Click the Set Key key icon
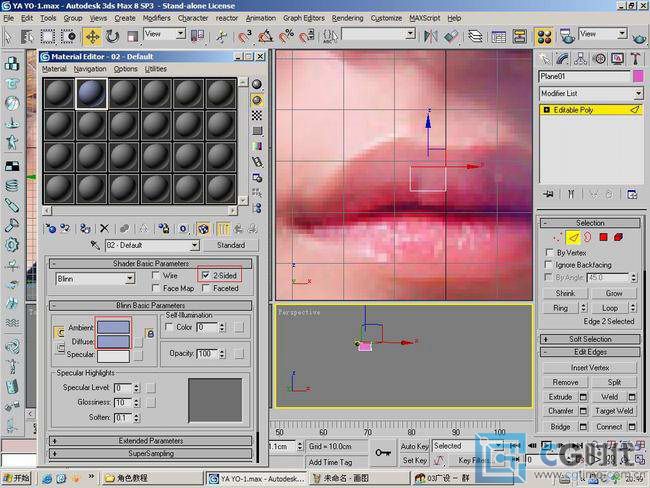 [383, 453]
